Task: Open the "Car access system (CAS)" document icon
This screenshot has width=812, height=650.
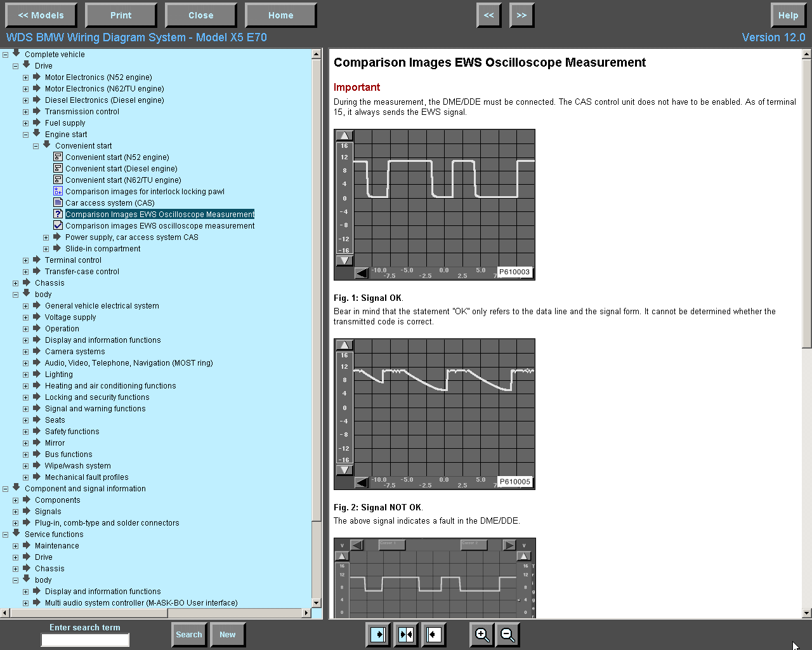Action: [x=57, y=202]
